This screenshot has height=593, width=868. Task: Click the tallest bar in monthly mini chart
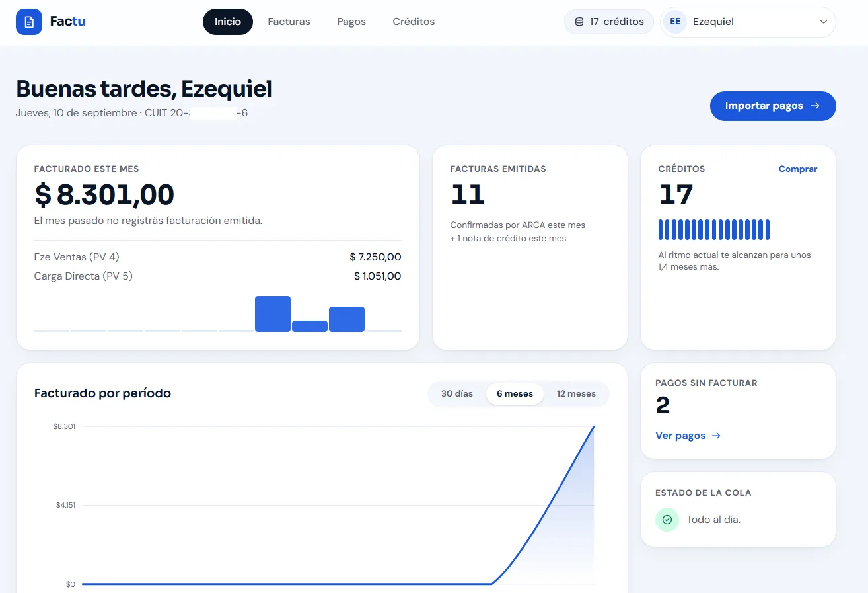click(x=273, y=314)
